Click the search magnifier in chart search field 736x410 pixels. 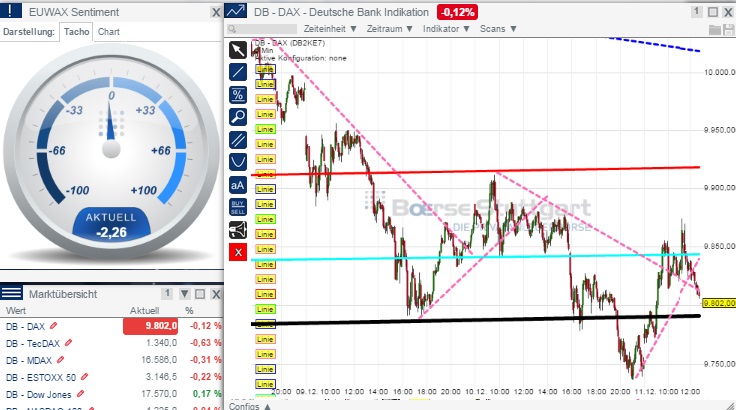(x=231, y=29)
